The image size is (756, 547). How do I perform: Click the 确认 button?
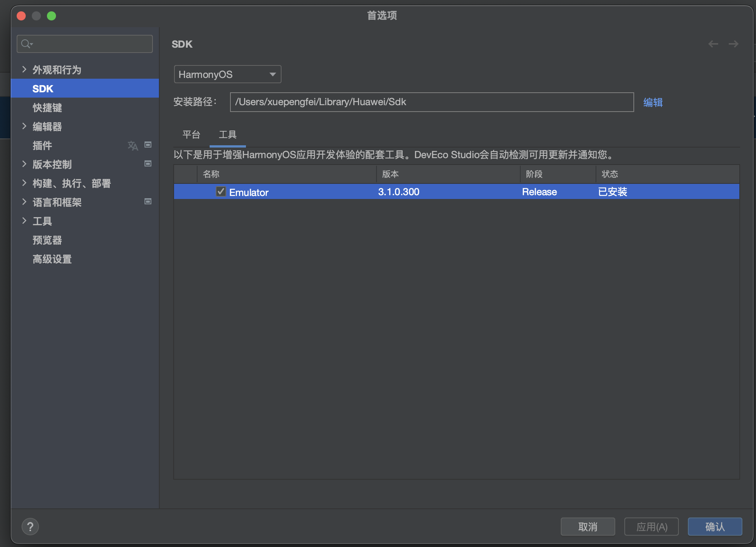point(715,527)
